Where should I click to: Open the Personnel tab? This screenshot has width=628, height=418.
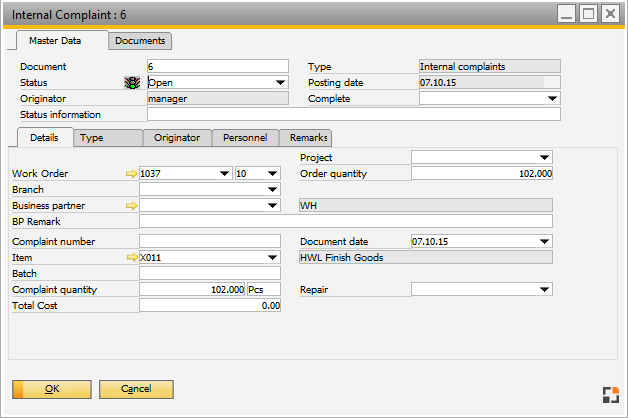pyautogui.click(x=244, y=138)
